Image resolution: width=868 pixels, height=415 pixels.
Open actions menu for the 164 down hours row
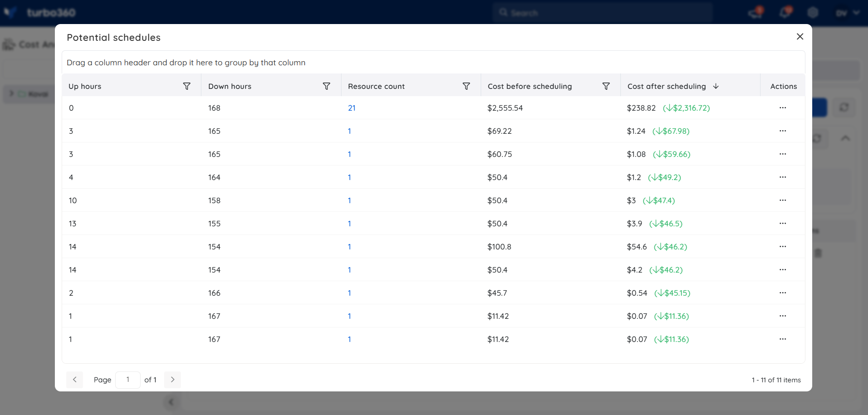tap(783, 177)
